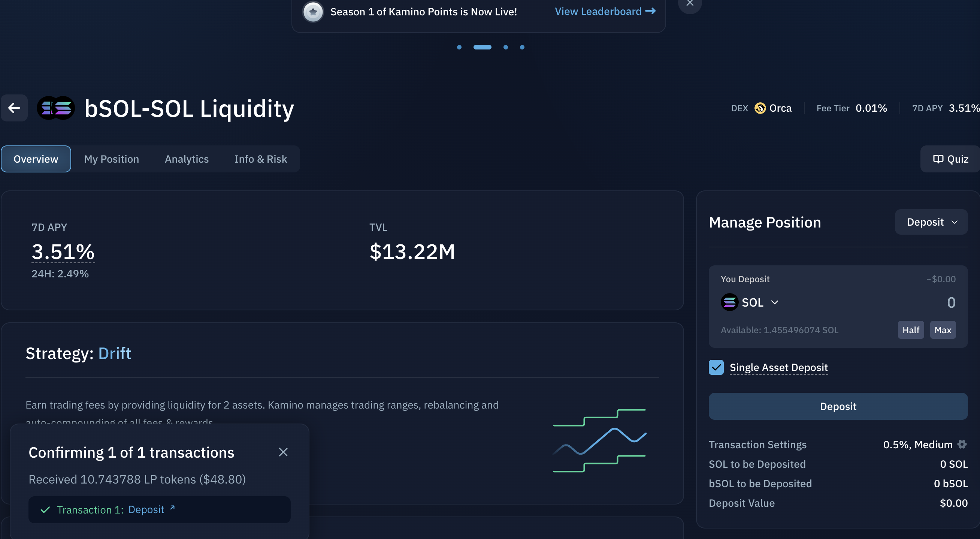Select the Info & Risk tab
Viewport: 980px width, 539px height.
(261, 159)
